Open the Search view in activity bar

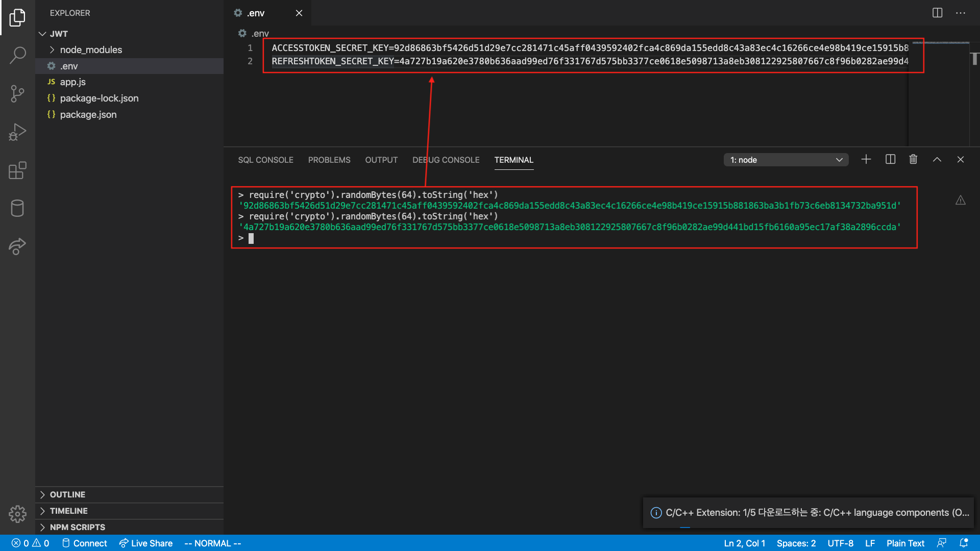[x=17, y=55]
